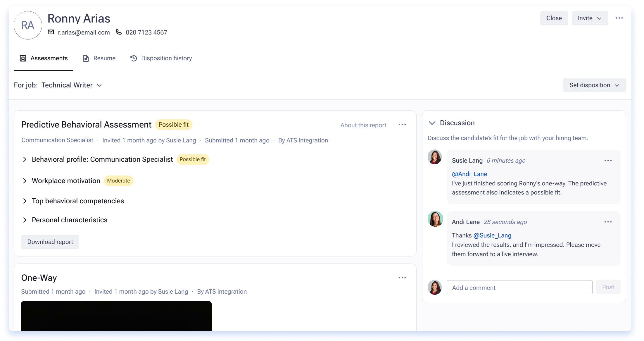Click the phone icon beside 020 7123 4567
The image size is (644, 341).
pyautogui.click(x=119, y=32)
